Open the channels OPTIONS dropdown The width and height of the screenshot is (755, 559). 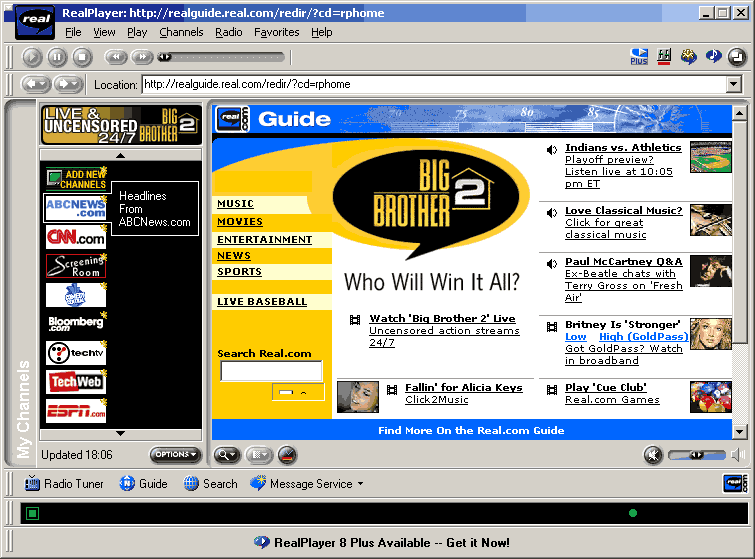[175, 455]
